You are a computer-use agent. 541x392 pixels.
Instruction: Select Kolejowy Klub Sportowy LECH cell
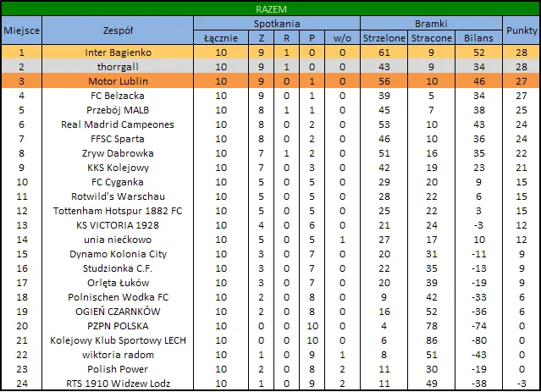tap(118, 340)
